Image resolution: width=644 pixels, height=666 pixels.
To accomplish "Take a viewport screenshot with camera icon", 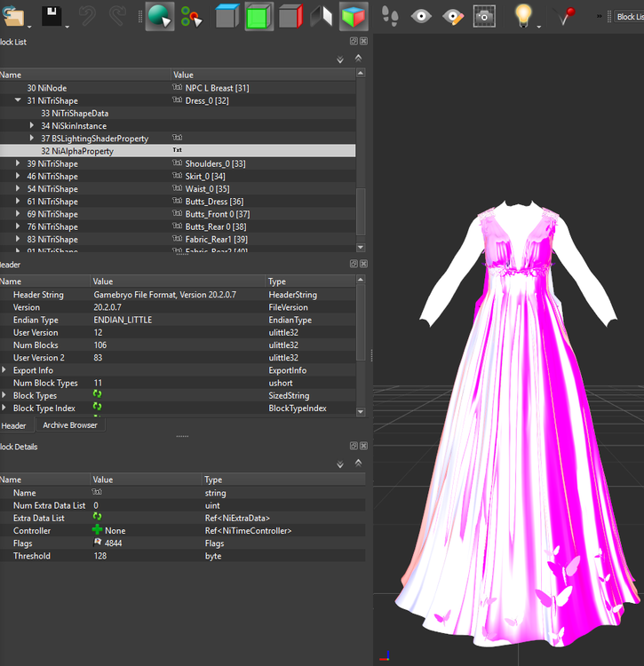I will click(x=484, y=17).
